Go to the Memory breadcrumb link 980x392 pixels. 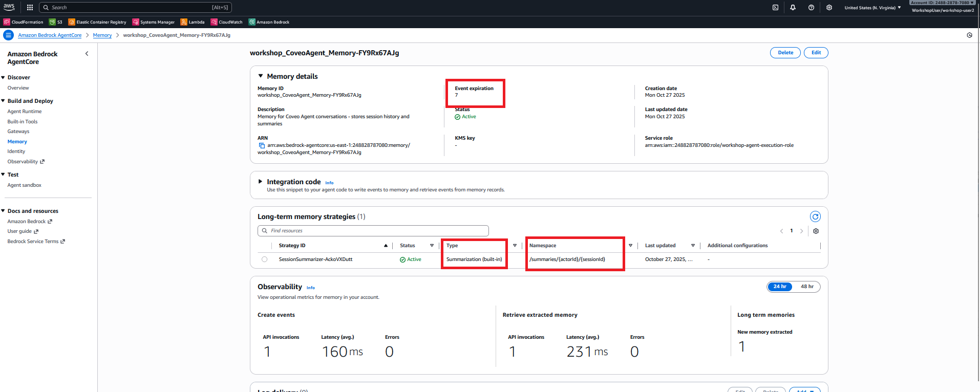coord(102,35)
